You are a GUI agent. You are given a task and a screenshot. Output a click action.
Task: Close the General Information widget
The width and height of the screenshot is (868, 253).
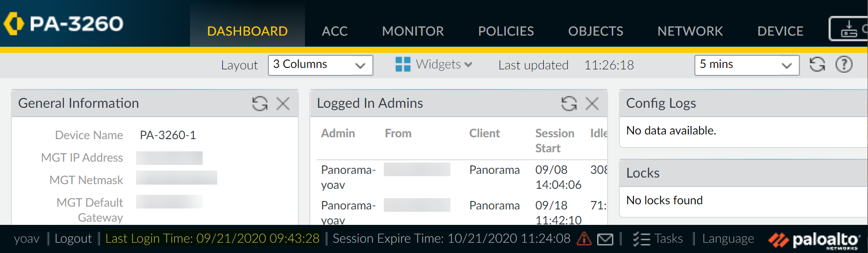[x=283, y=104]
